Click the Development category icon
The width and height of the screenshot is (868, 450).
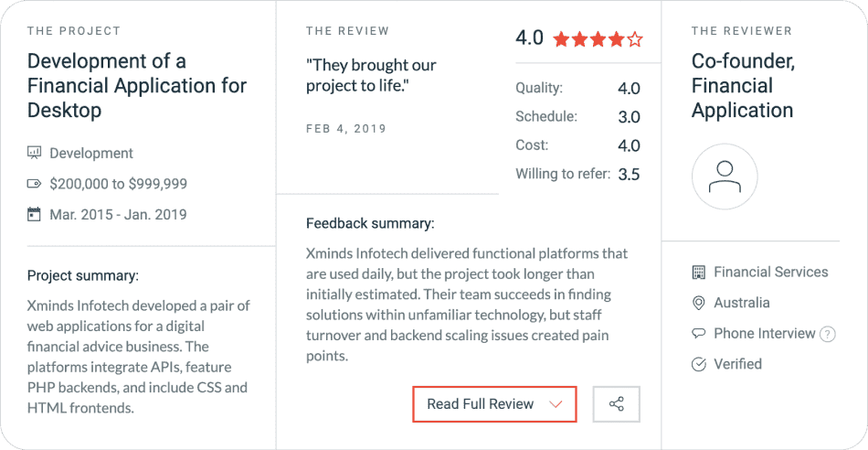click(35, 153)
